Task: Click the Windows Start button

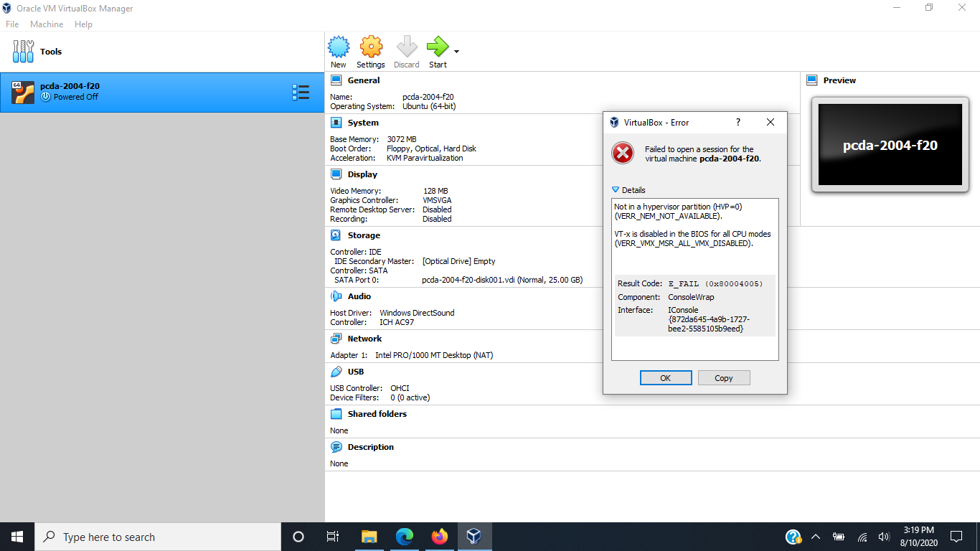Action: tap(17, 537)
